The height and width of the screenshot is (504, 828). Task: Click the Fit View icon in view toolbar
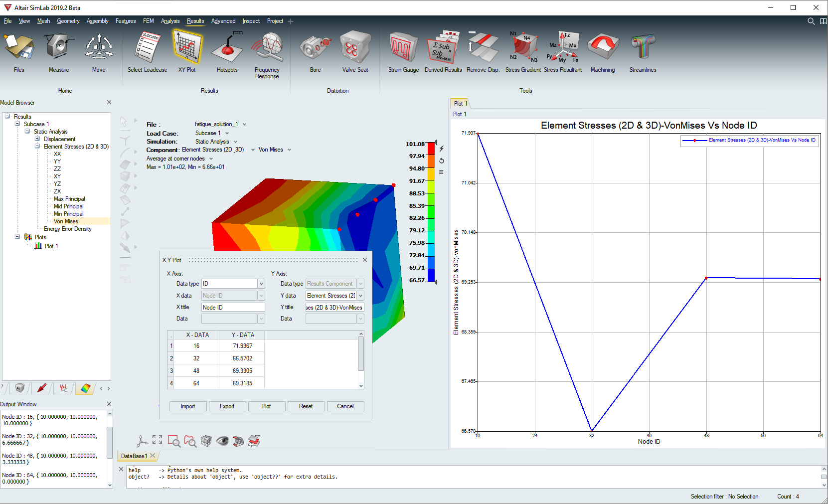(158, 440)
